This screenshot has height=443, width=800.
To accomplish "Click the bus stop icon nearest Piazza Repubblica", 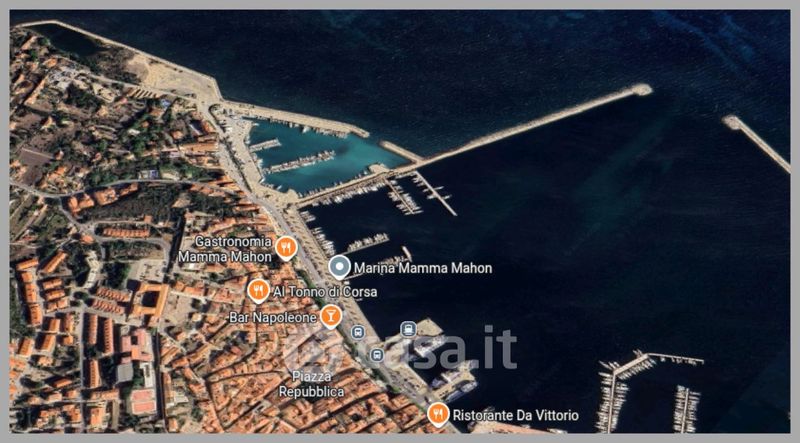I will coord(377,355).
